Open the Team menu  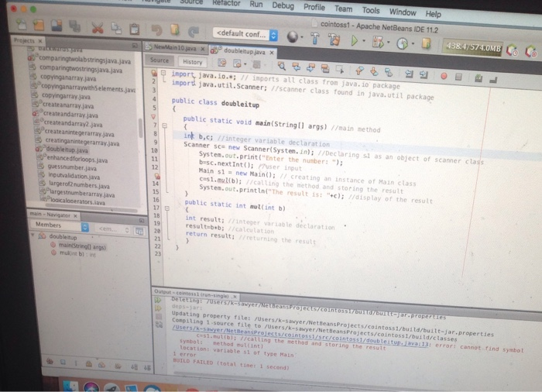coord(343,9)
